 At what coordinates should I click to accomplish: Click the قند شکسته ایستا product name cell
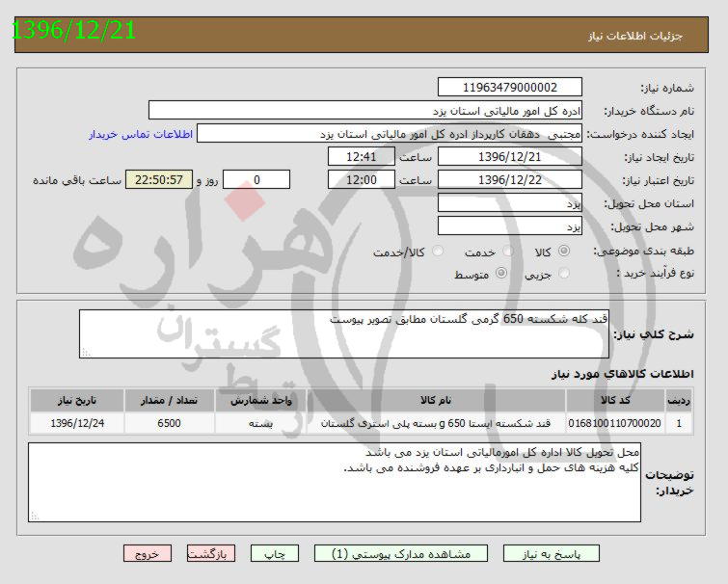tap(436, 423)
